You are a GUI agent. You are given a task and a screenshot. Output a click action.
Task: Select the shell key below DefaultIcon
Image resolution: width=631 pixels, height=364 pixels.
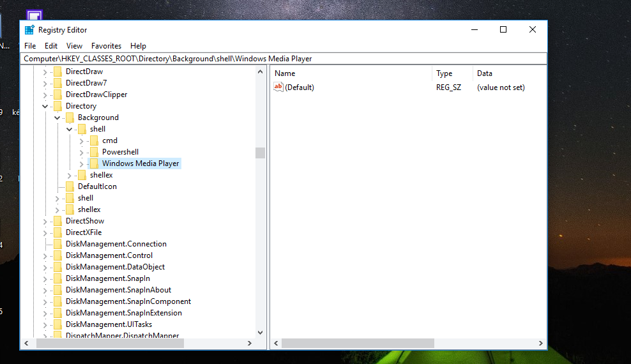click(86, 198)
